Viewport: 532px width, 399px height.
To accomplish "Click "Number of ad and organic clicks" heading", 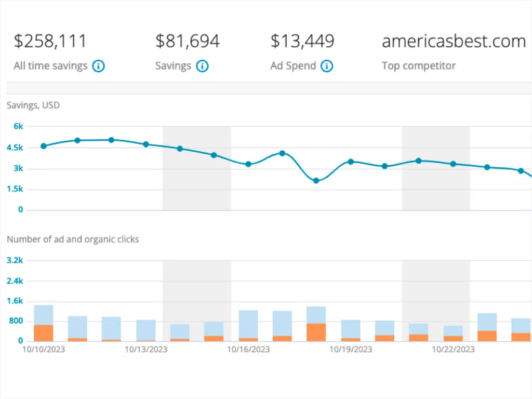I will 73,240.
